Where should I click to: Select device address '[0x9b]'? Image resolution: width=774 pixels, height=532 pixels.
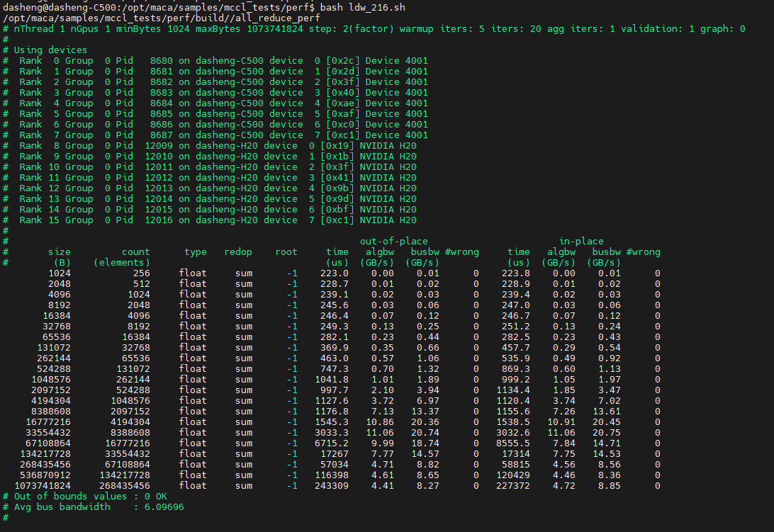[337, 188]
